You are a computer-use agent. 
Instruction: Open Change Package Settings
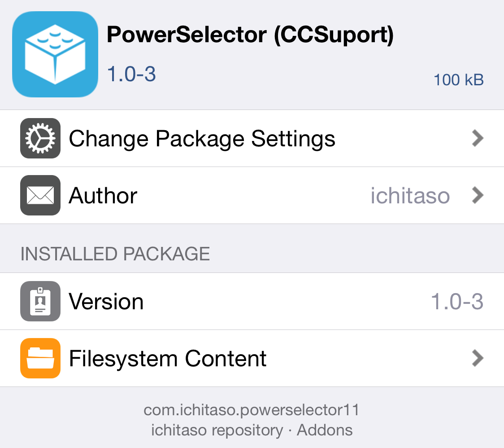pos(202,138)
